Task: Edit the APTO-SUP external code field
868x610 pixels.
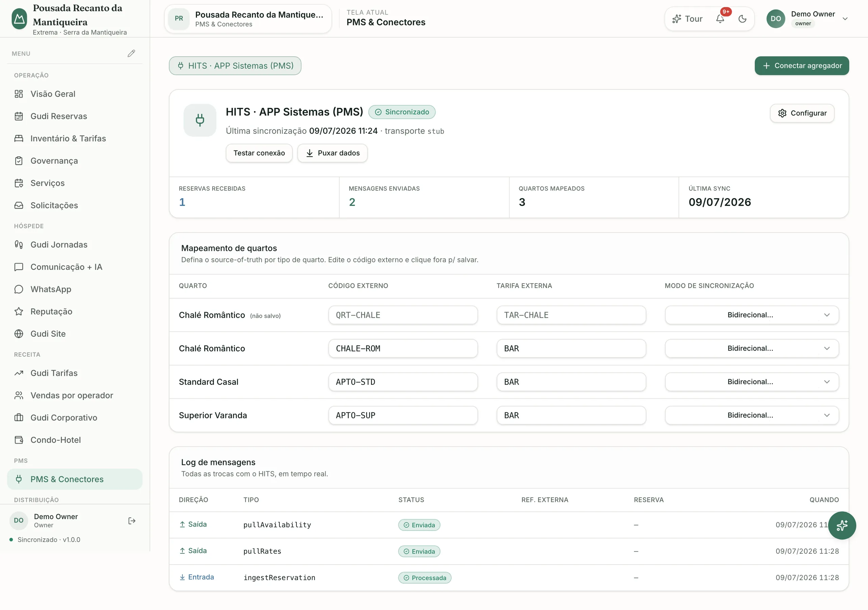Action: coord(403,415)
